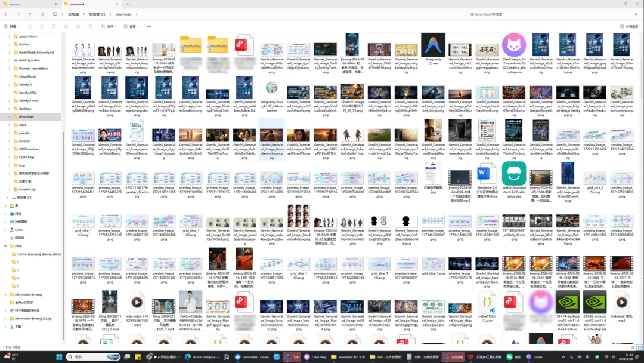Viewport: 644px width, 363px height.
Task: Expand the n8n-nodes-jimeng folder node
Action: (x=5, y=294)
